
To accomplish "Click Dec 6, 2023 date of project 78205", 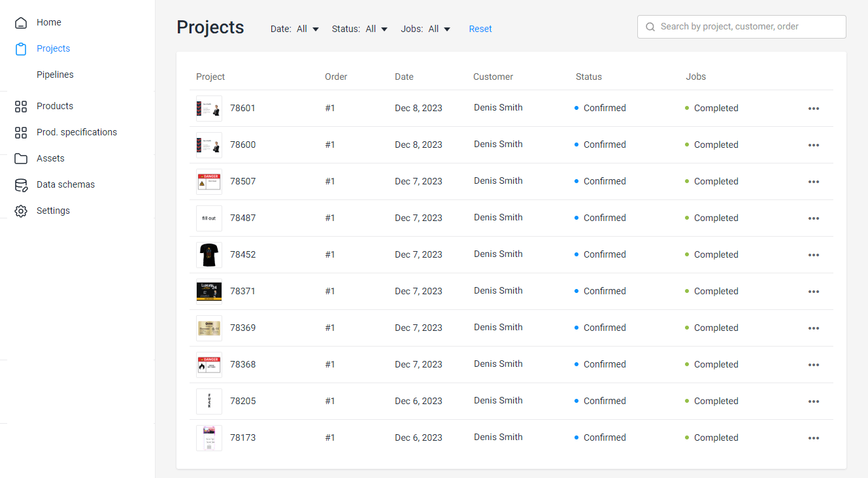I will pos(418,401).
